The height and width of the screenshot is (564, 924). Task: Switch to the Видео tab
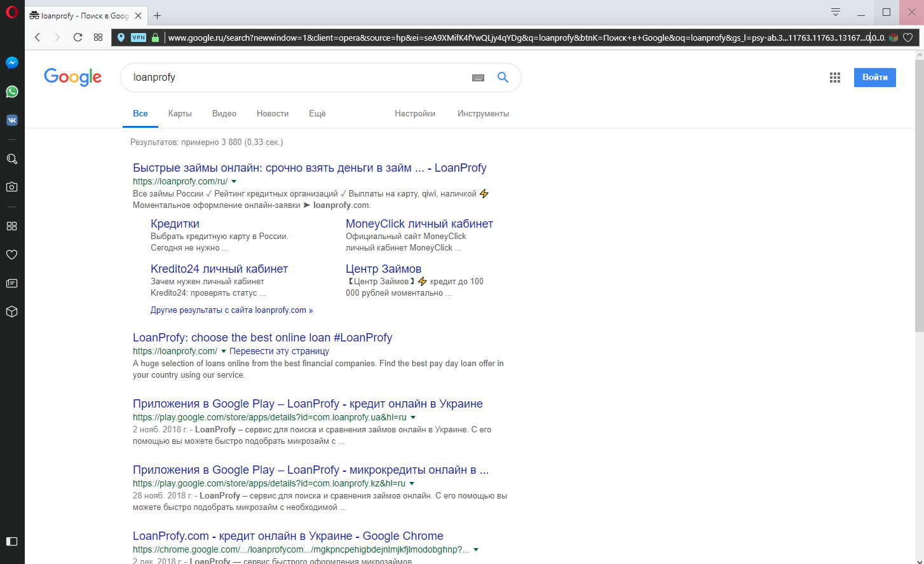[224, 114]
